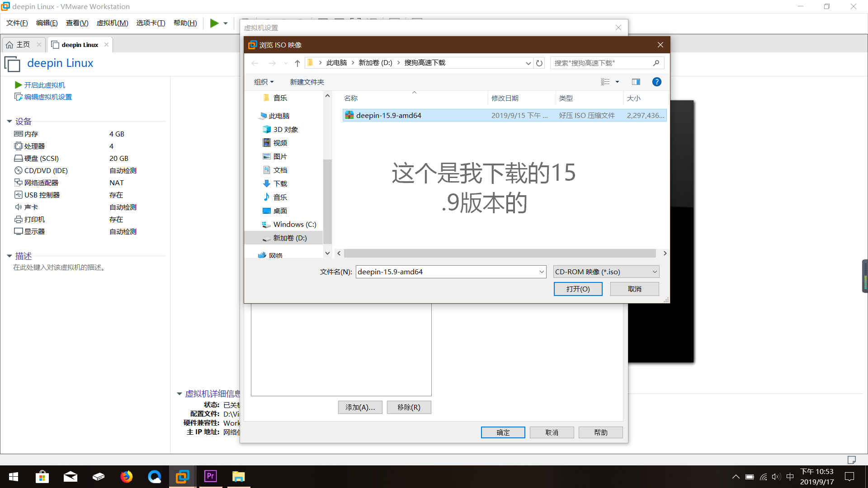Open the 文件(F) menu
Viewport: 868px width, 488px height.
[17, 23]
